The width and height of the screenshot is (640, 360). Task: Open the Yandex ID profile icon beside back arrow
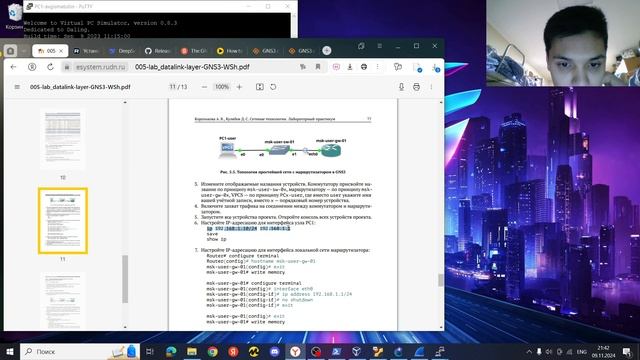click(x=32, y=67)
